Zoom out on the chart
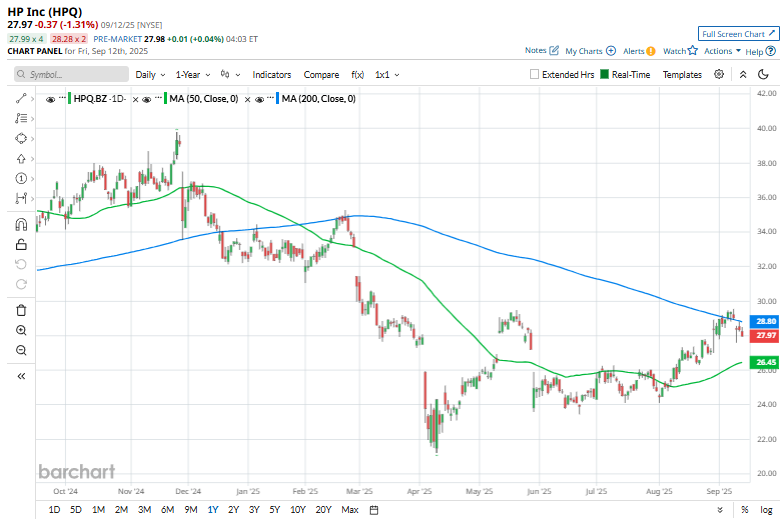Screen dimensions: 781x523 (21, 350)
